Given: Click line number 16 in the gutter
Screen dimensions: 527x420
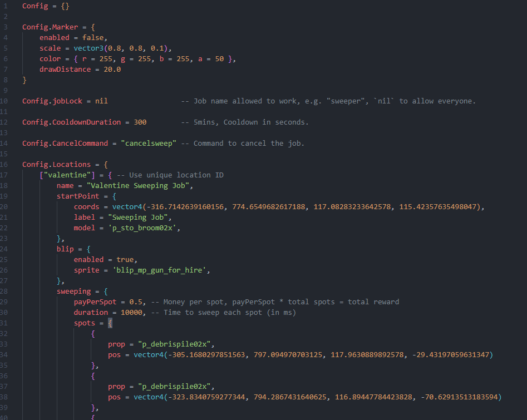Looking at the screenshot, I should tap(6, 164).
